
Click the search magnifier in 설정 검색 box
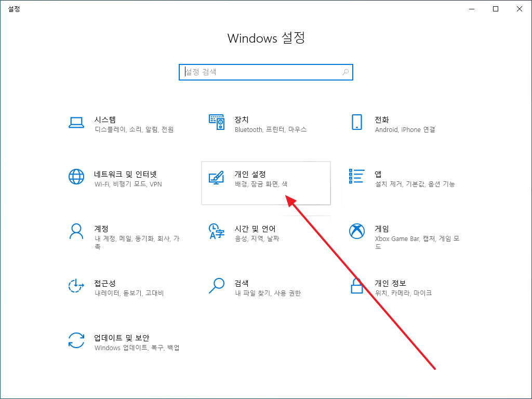345,72
